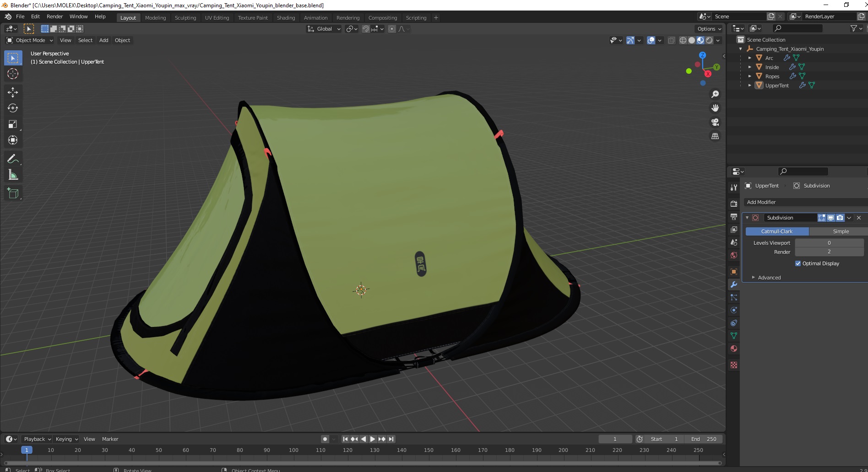Toggle Subdivision modifier viewport display
Image resolution: width=868 pixels, height=472 pixels.
point(830,218)
